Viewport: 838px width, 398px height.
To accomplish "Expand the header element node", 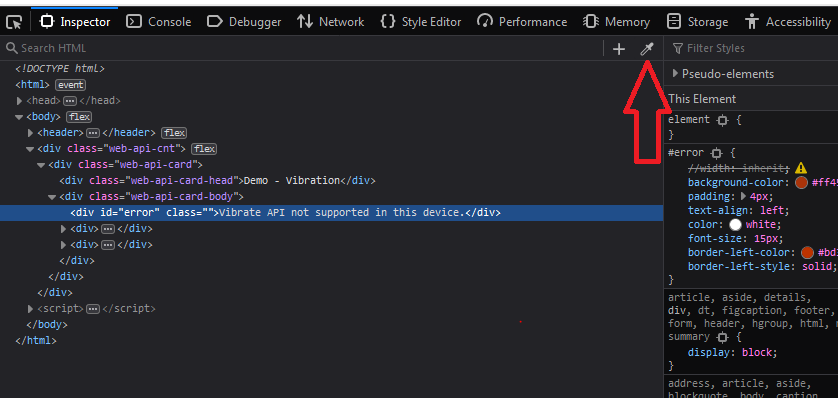I will [30, 132].
